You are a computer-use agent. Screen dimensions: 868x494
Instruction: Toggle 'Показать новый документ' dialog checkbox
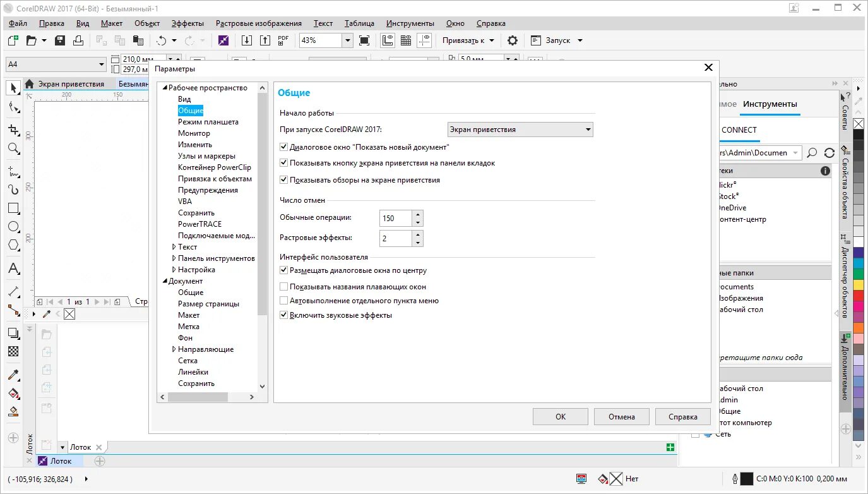point(283,147)
